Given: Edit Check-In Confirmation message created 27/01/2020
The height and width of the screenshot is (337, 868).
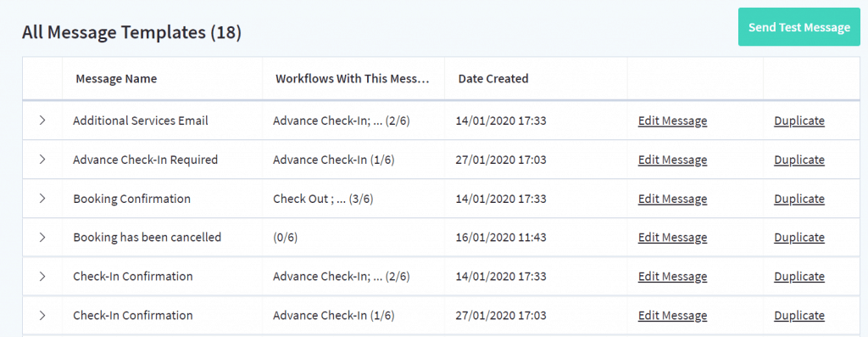Looking at the screenshot, I should pyautogui.click(x=672, y=316).
